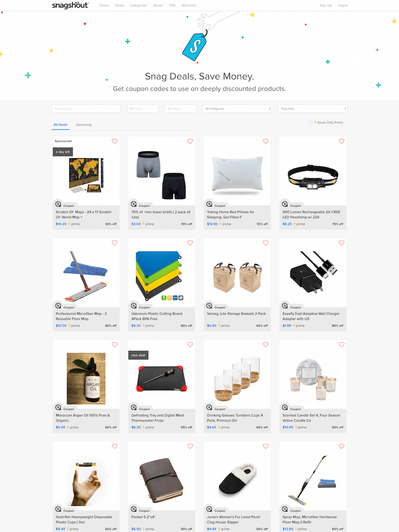Select the All Deals tab

pos(60,125)
